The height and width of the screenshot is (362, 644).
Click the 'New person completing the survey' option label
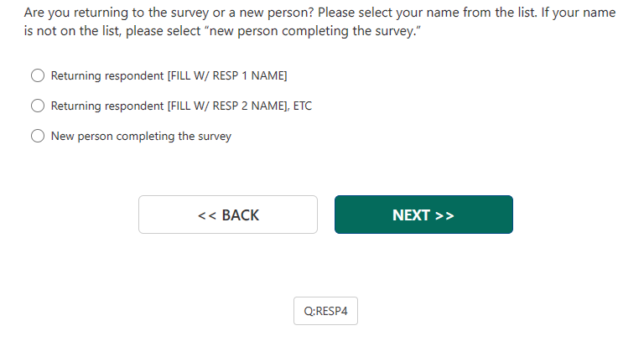[x=141, y=136]
